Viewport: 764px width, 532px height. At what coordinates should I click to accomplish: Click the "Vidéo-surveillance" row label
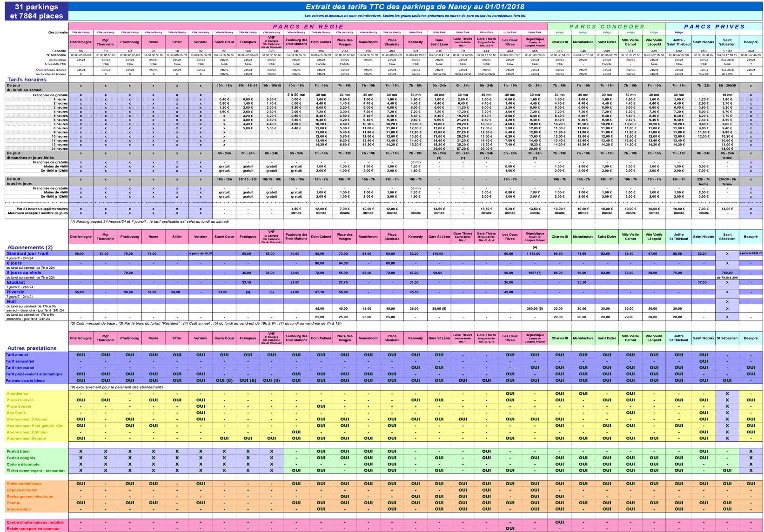(24, 484)
